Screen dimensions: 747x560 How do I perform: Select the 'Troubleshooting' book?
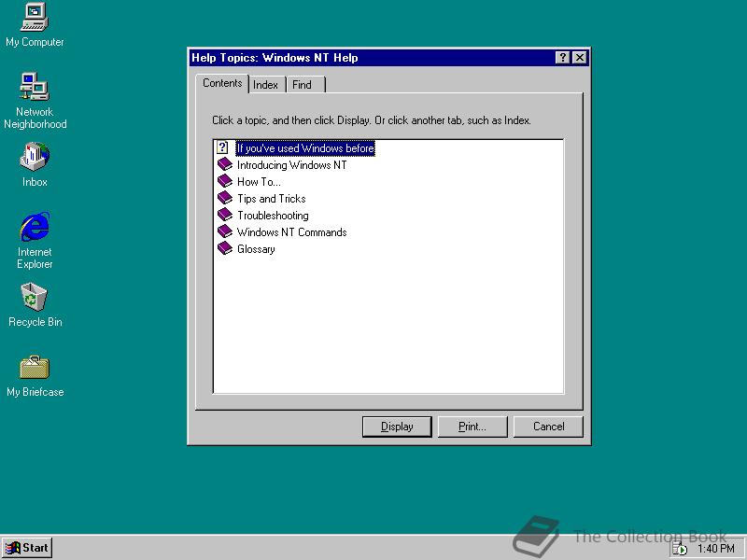click(273, 216)
